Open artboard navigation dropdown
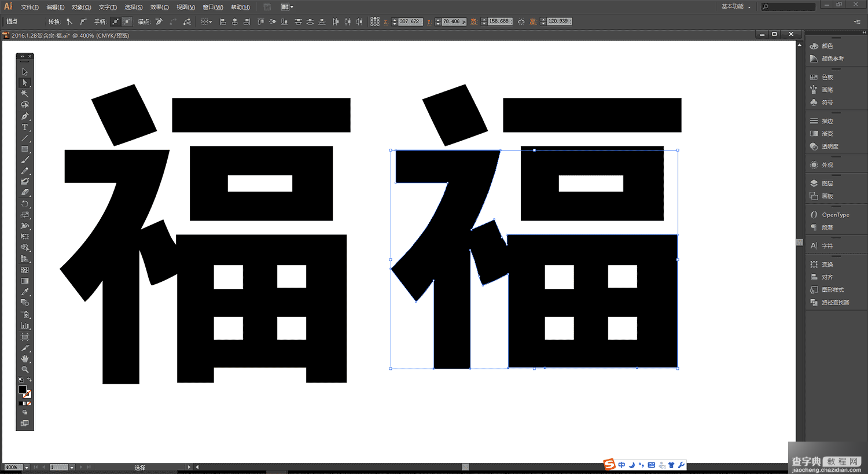This screenshot has width=868, height=474. (72, 467)
